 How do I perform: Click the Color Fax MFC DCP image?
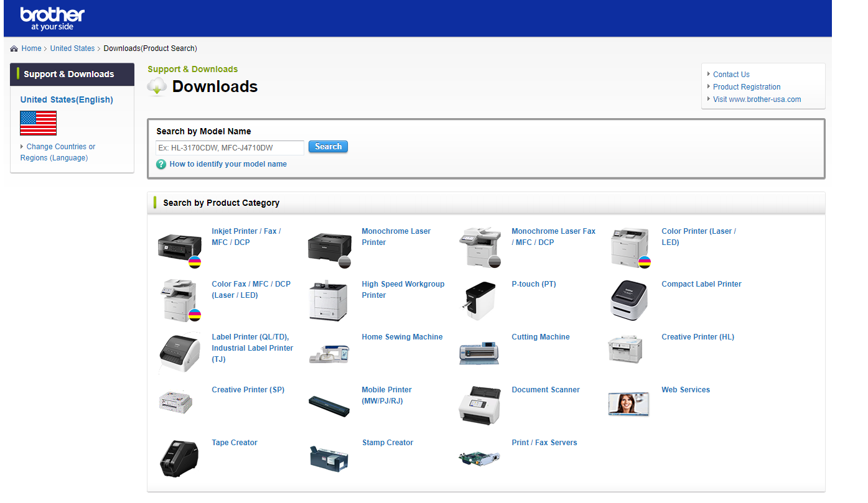(x=180, y=300)
